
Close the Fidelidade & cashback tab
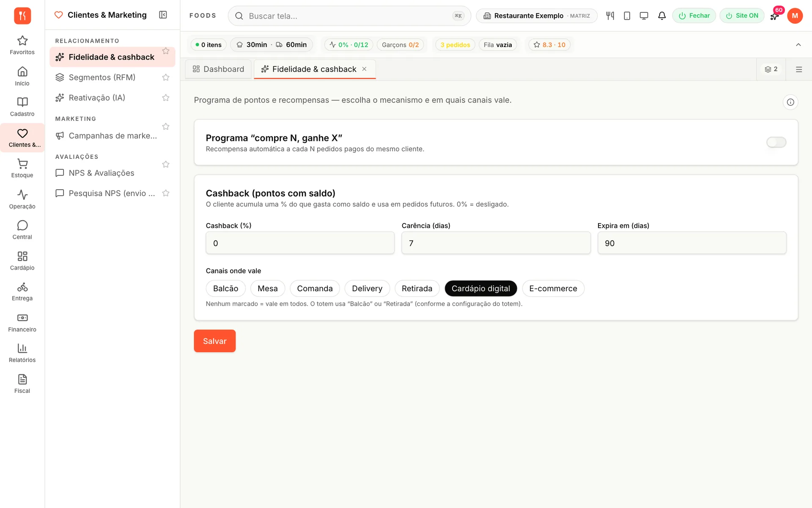(x=364, y=69)
